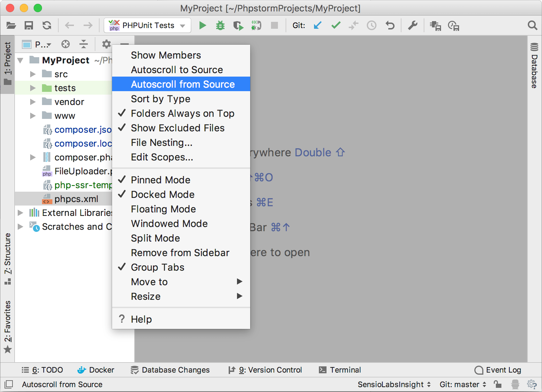Open the Event Log
Image resolution: width=542 pixels, height=392 pixels.
click(503, 370)
